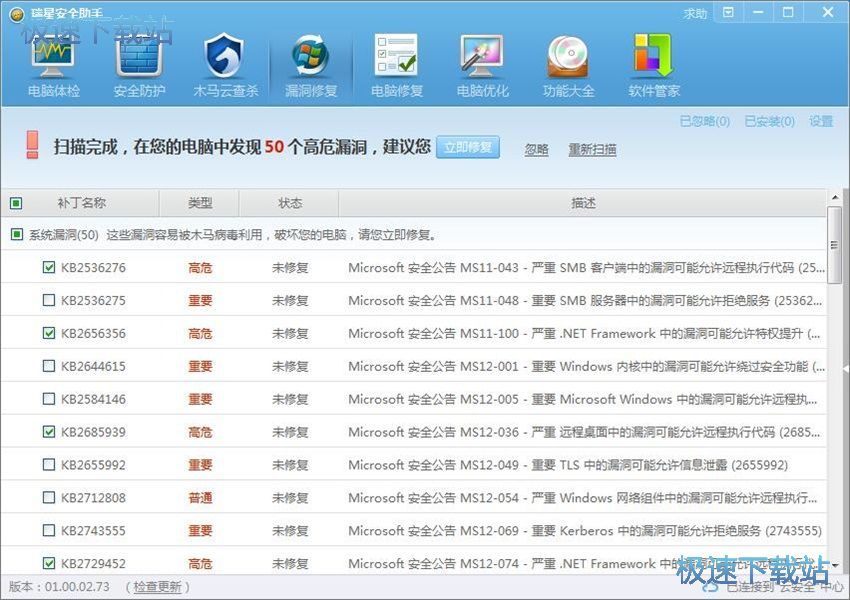This screenshot has height=600, width=850.
Task: Check the KB2712808 patch checkbox
Action: click(49, 498)
